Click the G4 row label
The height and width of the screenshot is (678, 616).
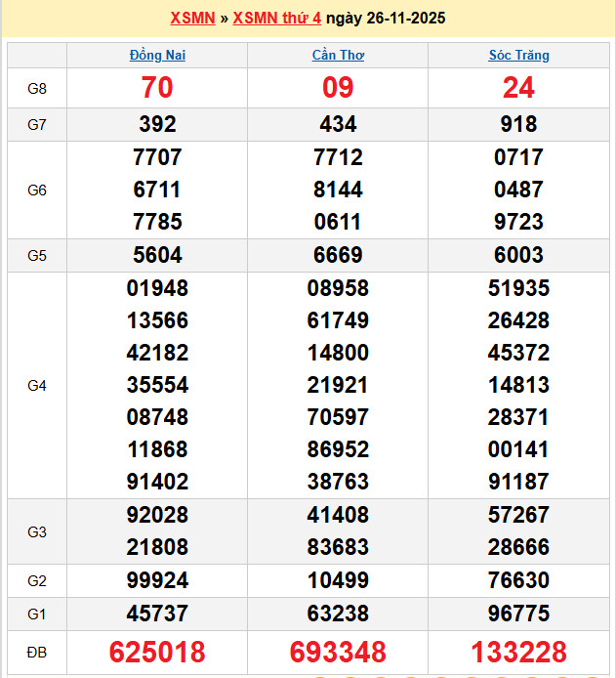pyautogui.click(x=36, y=385)
